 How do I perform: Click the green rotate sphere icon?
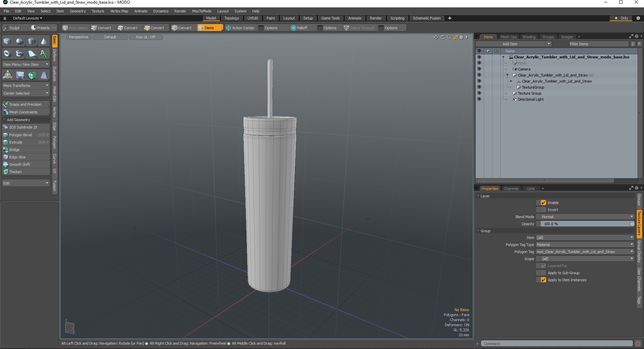point(32,75)
